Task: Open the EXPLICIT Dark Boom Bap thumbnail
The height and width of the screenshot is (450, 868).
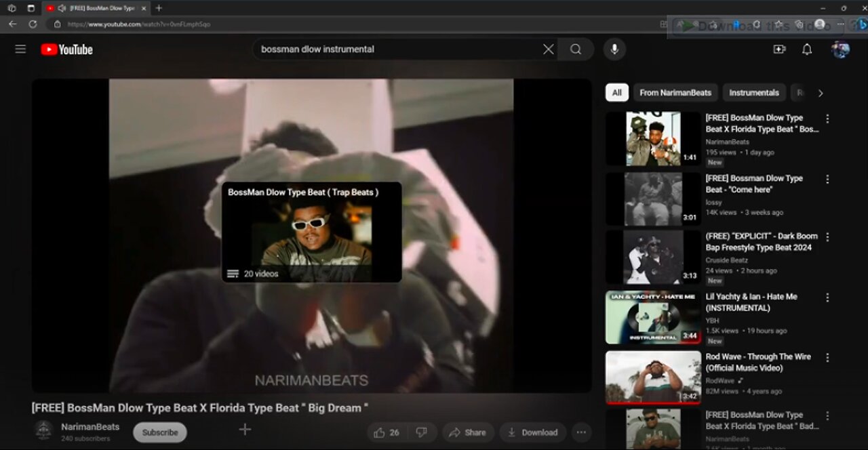Action: pos(653,257)
